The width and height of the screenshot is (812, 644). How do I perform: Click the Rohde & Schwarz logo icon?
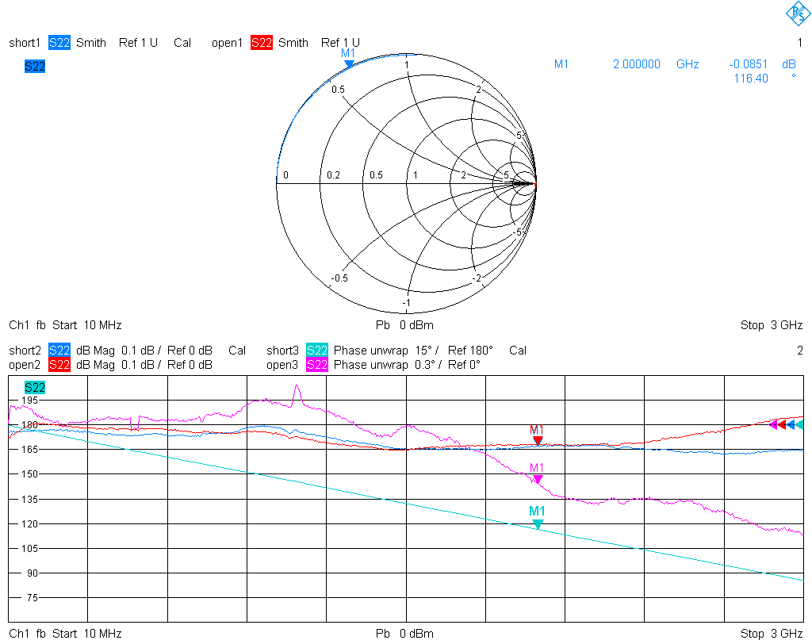tap(798, 13)
